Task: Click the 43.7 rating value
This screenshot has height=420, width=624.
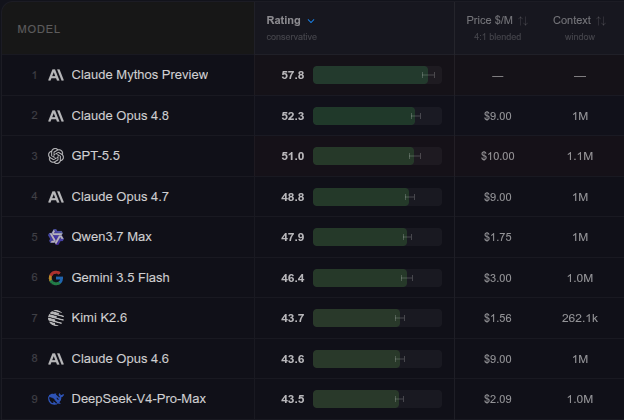Action: point(292,318)
